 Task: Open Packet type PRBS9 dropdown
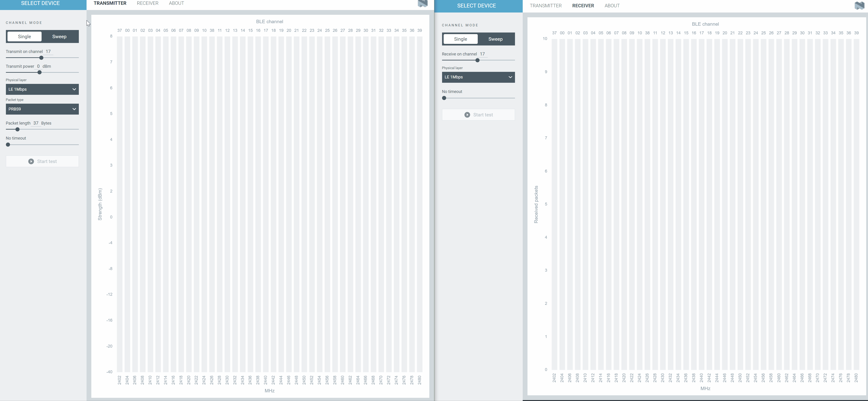pyautogui.click(x=42, y=109)
